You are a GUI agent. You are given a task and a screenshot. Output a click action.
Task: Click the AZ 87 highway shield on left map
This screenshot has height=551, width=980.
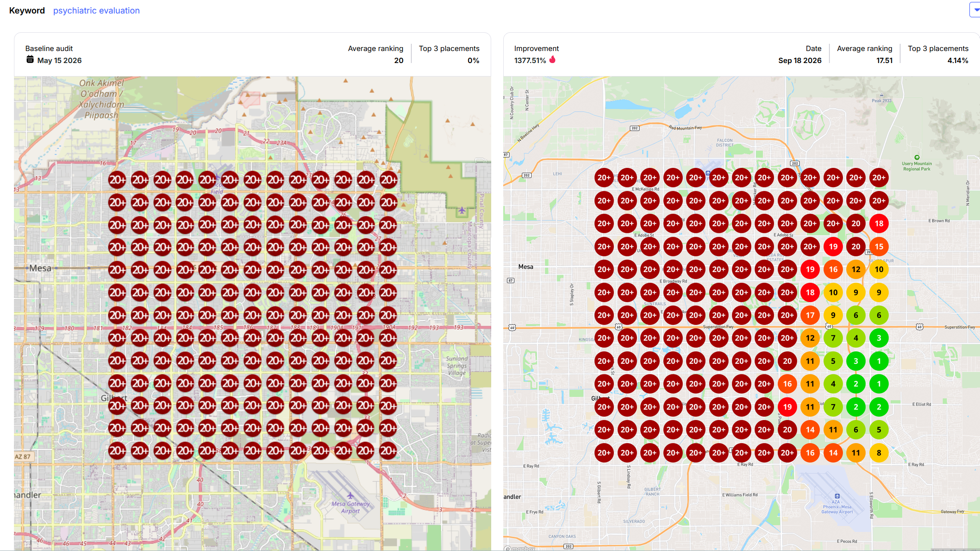(23, 457)
